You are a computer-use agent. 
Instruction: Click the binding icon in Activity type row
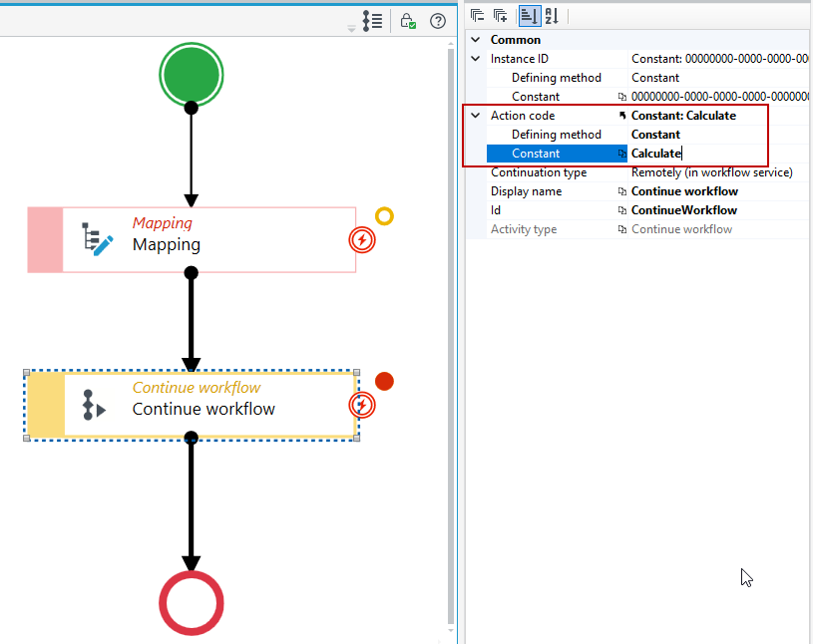[x=622, y=229]
